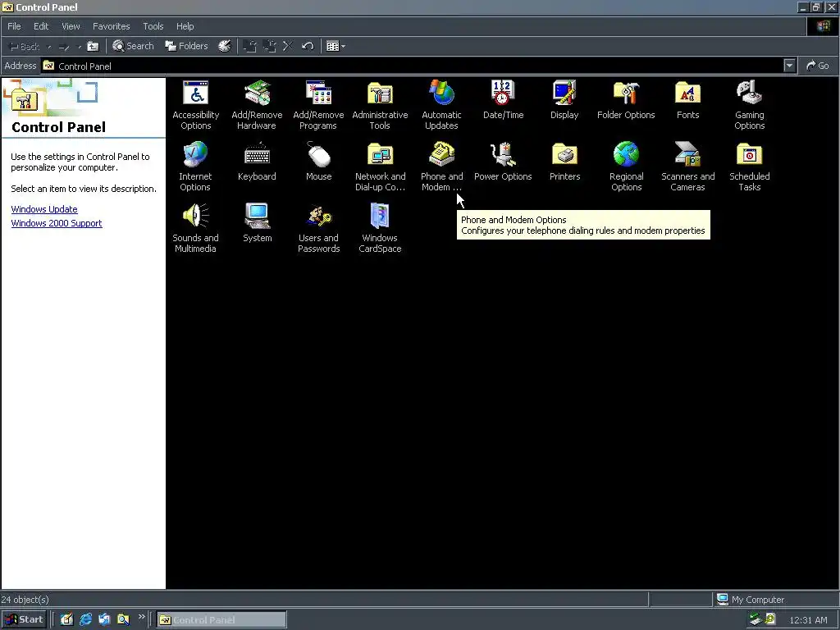This screenshot has width=840, height=630.
Task: Open Sounds and Multimedia
Action: (195, 228)
